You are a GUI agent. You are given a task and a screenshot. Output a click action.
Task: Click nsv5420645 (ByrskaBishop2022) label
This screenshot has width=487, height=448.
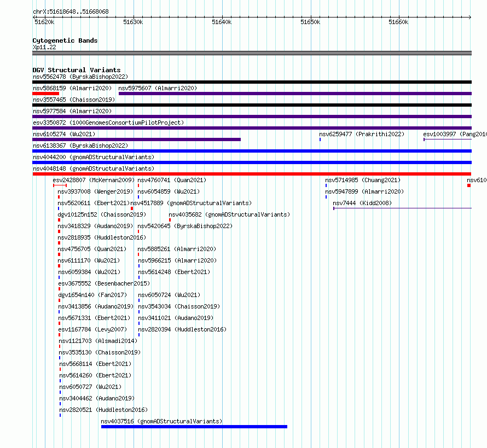185,226
